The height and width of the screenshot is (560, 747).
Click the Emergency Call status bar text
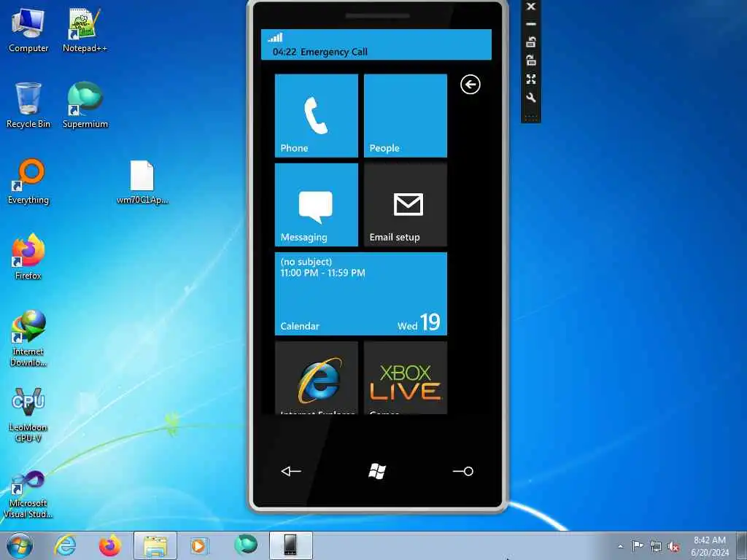point(334,52)
